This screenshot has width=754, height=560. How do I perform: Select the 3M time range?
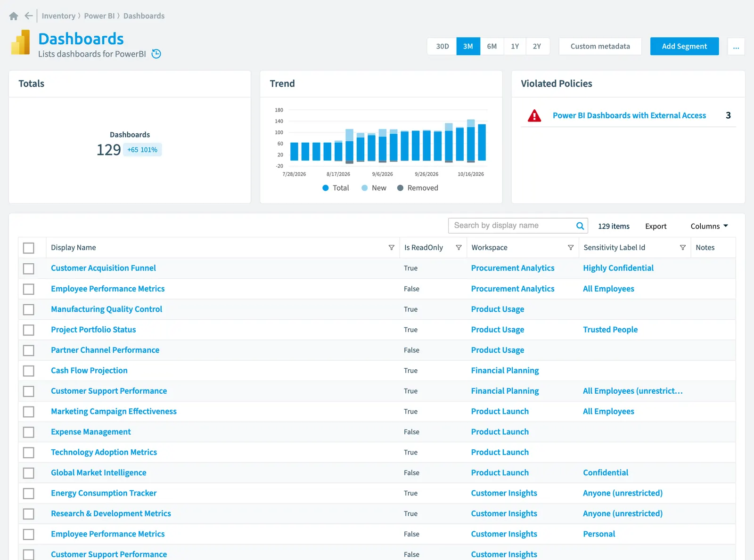[x=468, y=47]
